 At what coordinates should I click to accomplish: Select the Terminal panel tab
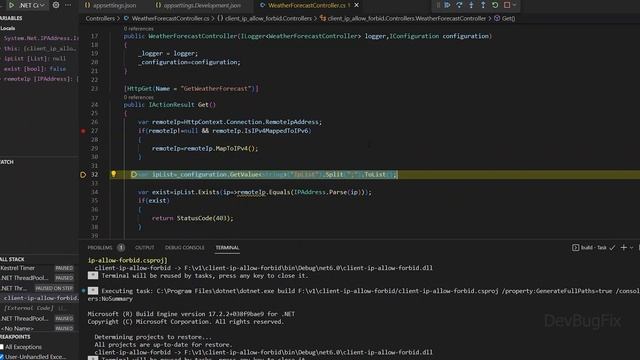[x=227, y=247]
